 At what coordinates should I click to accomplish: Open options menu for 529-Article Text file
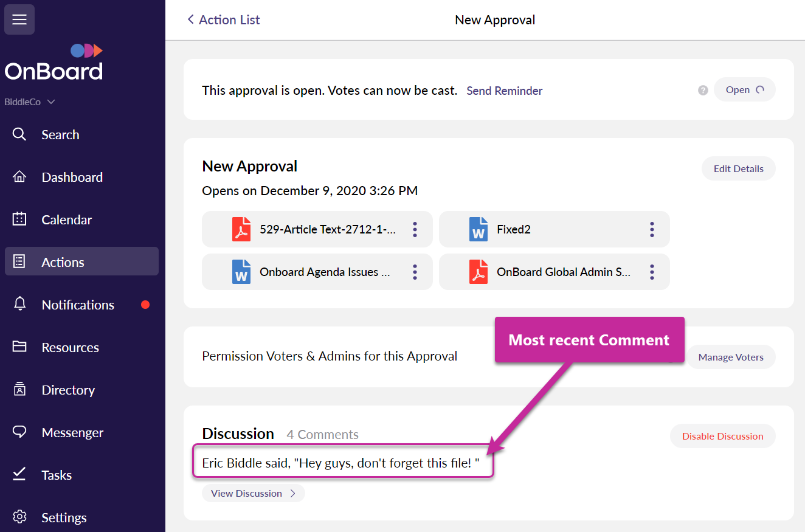tap(415, 229)
